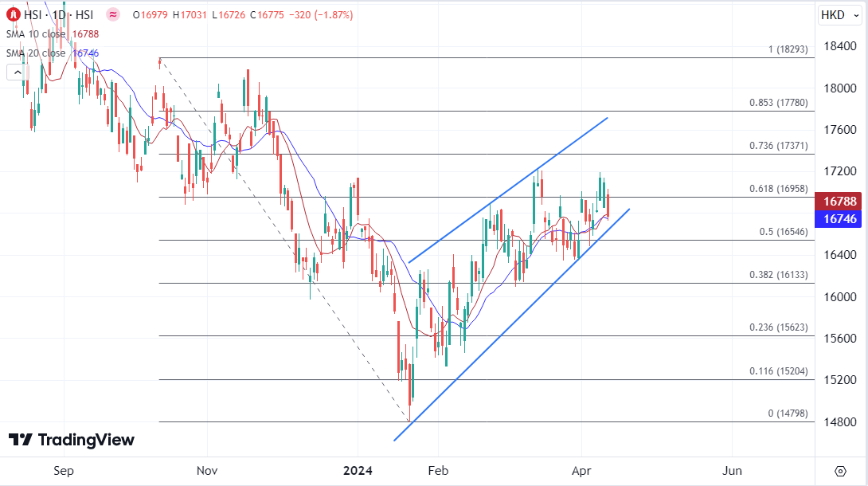Click the H17031 high price value
Viewport: 868px width, 486px height.
[190, 15]
